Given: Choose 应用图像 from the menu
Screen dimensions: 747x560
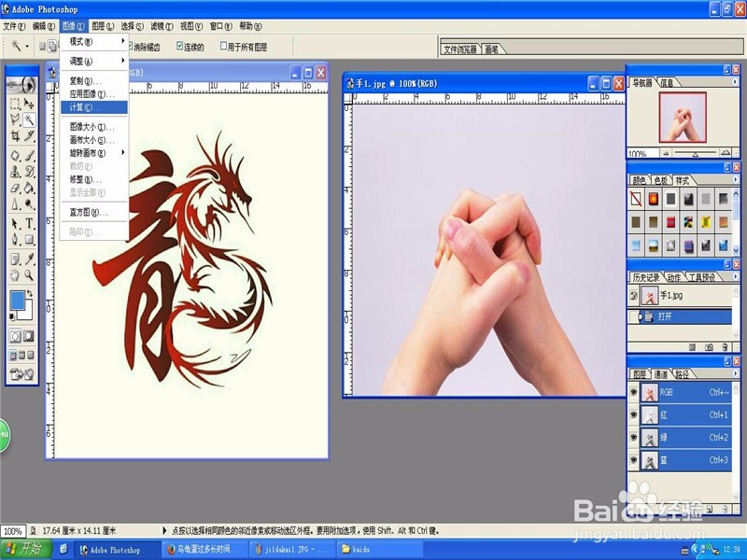Looking at the screenshot, I should [94, 94].
